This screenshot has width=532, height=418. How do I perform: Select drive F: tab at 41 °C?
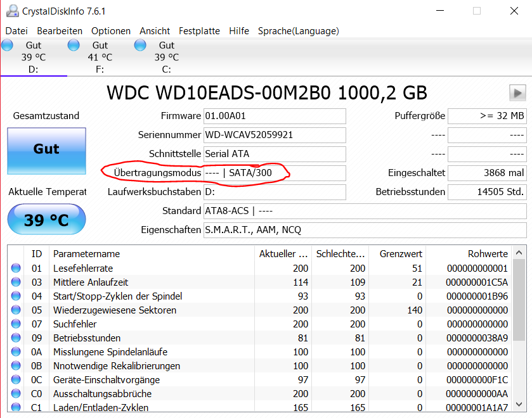[x=100, y=57]
